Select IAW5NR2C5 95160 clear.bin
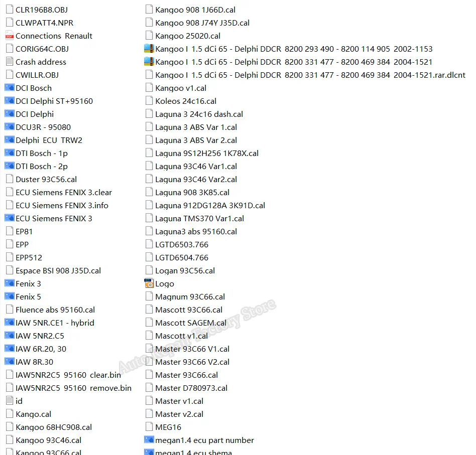This screenshot has height=455, width=476. (63, 375)
